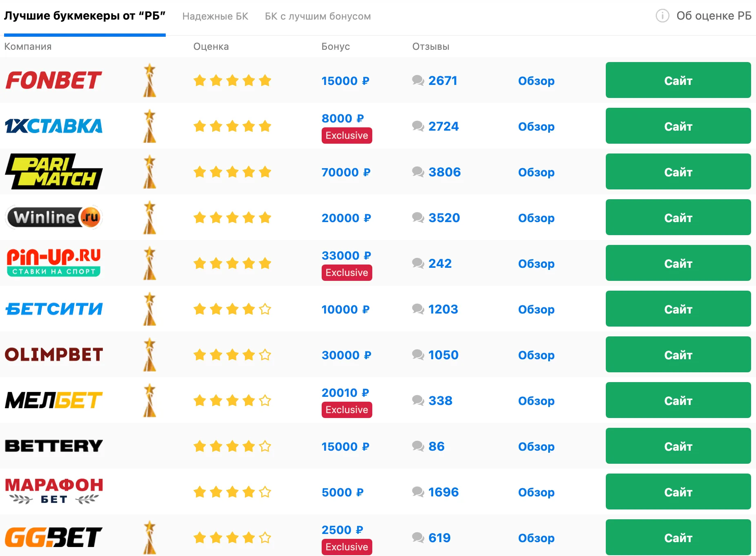Open the Марафон Бет logo
This screenshot has width=756, height=556.
pos(53,491)
